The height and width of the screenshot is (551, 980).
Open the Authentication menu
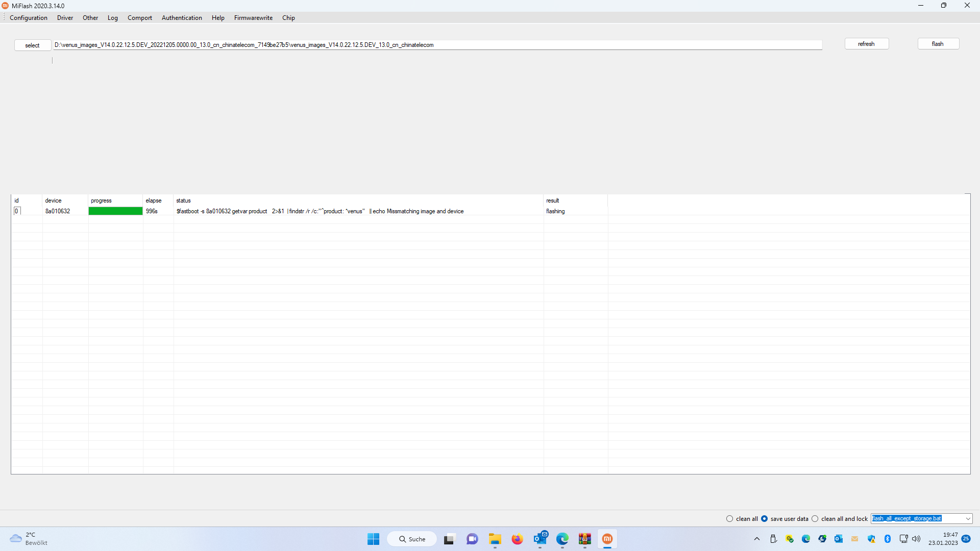point(182,18)
